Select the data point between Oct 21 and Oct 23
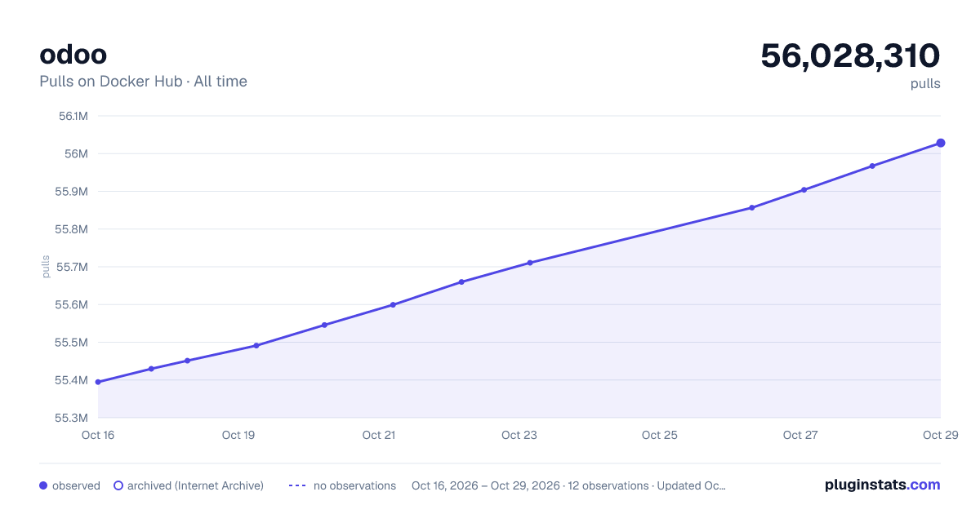Screen dimensions: 980x514 pyautogui.click(x=461, y=282)
